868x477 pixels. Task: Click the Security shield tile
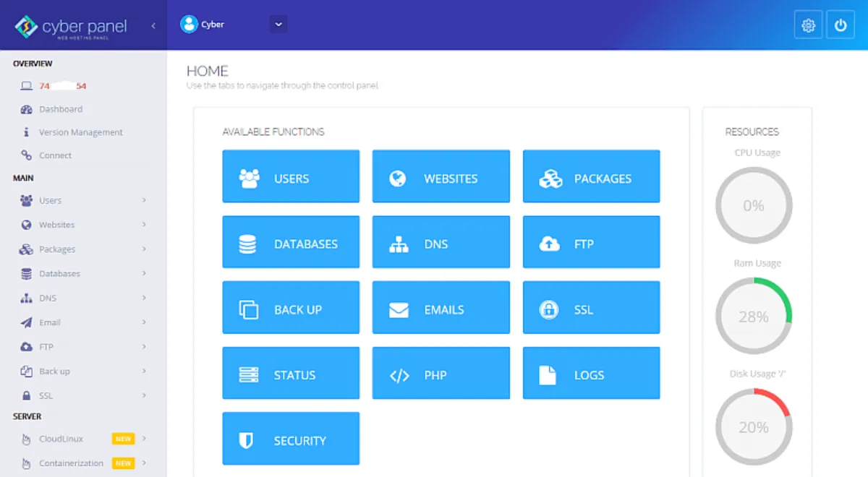[291, 438]
